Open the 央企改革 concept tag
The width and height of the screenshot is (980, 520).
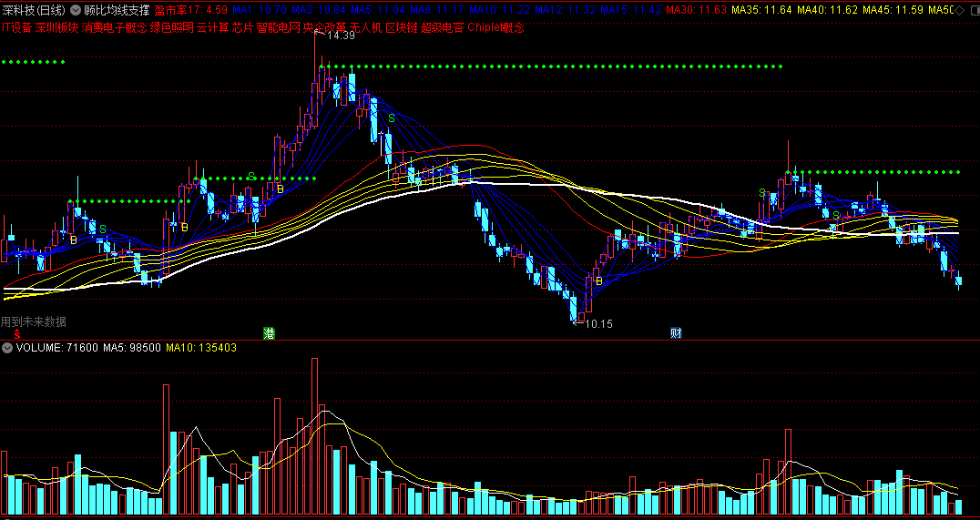tap(324, 27)
